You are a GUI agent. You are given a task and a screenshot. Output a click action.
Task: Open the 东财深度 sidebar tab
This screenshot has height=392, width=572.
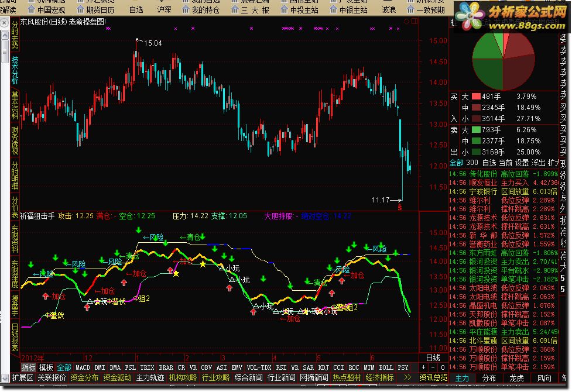pos(15,273)
